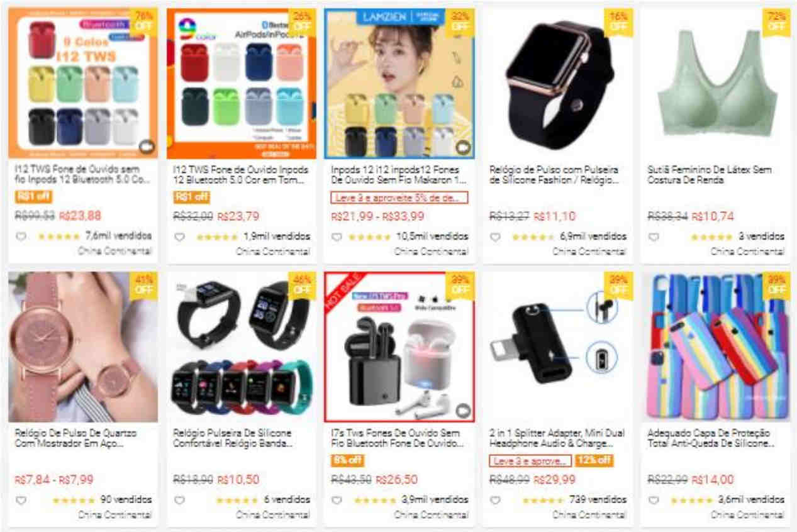Favorite the pink quartz wristwatch with heart icon

[x=21, y=501]
